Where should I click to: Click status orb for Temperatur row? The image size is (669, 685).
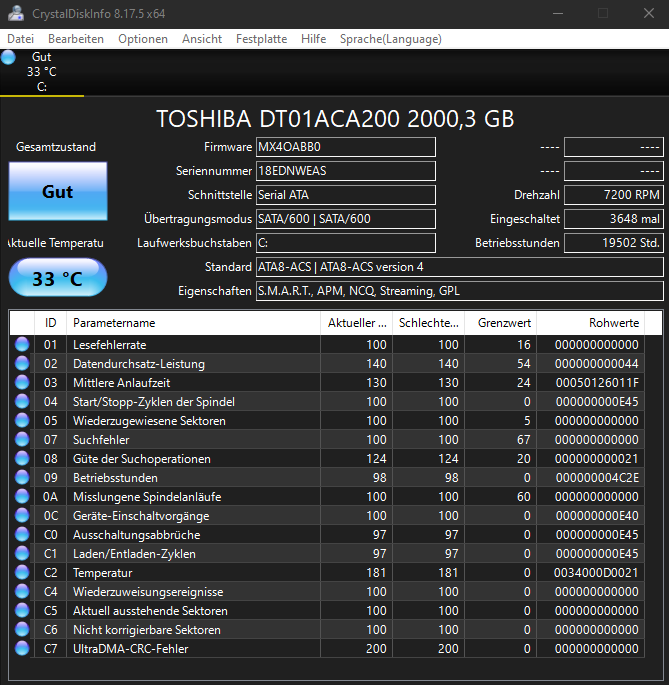tap(22, 572)
